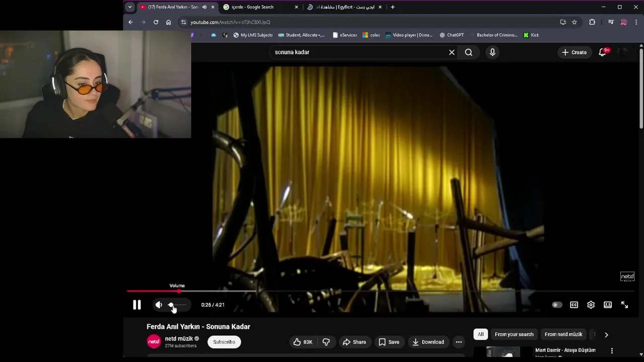
Task: Clear the search box text
Action: pyautogui.click(x=452, y=52)
